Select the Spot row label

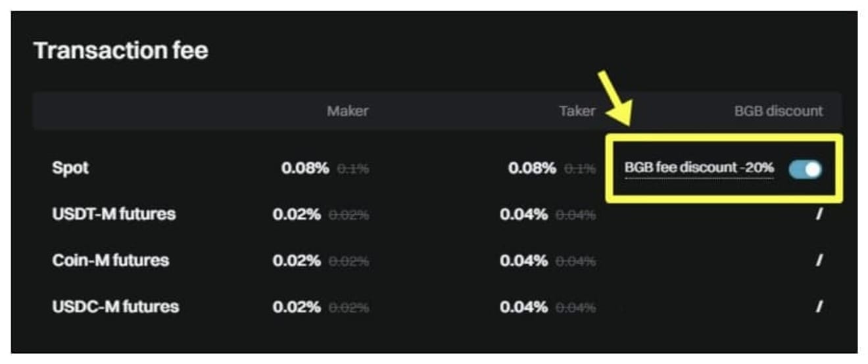[x=70, y=168]
